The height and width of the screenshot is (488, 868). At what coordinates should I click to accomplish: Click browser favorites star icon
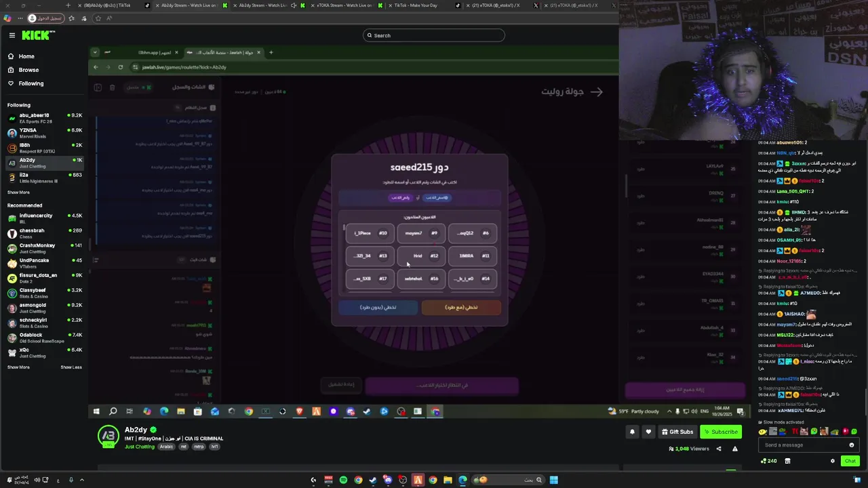point(98,18)
